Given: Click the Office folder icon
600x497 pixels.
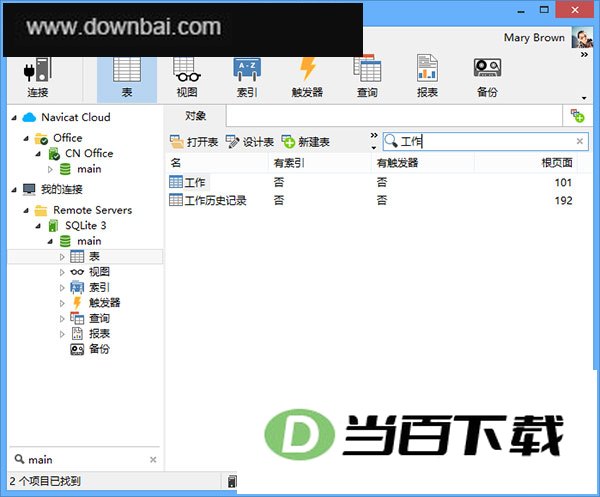Looking at the screenshot, I should click(41, 138).
